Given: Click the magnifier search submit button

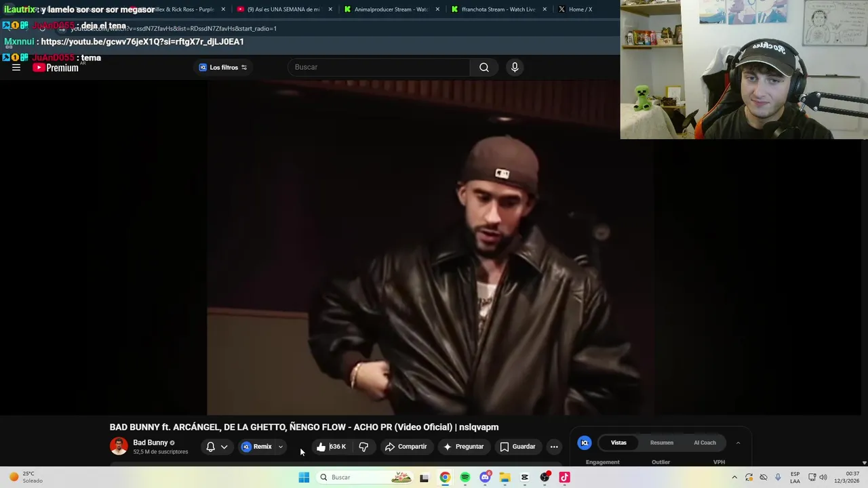Looking at the screenshot, I should tap(484, 67).
